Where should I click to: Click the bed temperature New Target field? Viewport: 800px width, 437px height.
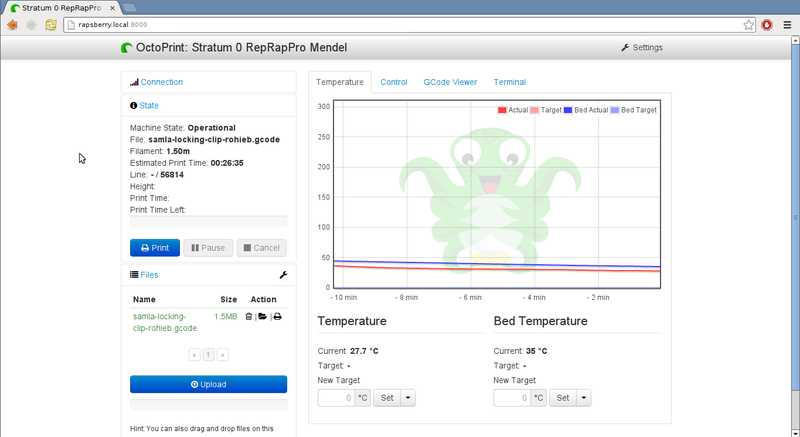[511, 397]
